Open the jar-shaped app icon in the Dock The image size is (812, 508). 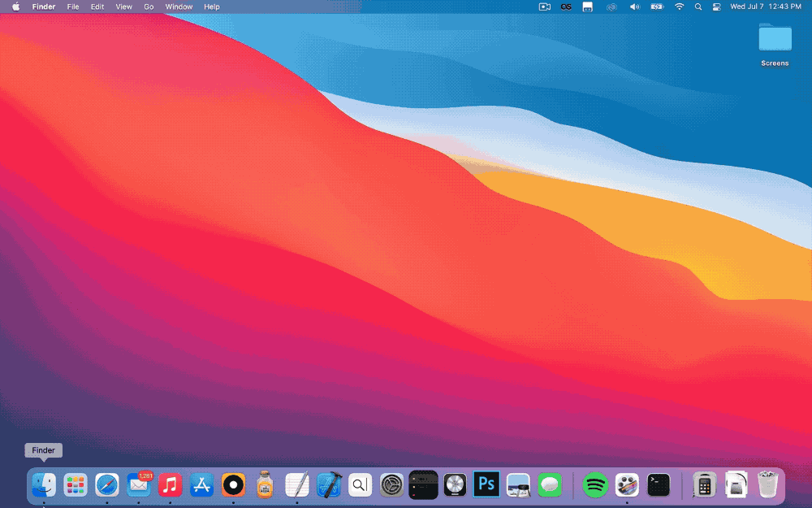[266, 485]
